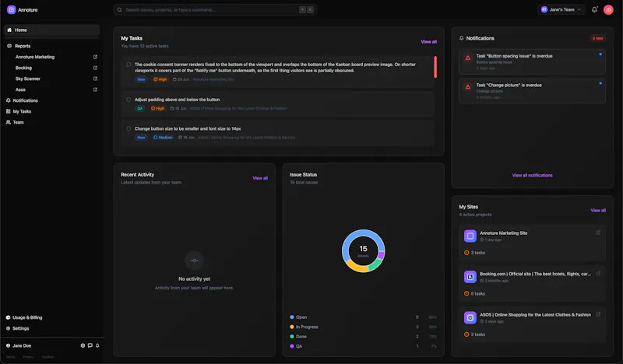Select the Annoture Marketing report entry
Screen dimensions: 623x364
point(35,57)
